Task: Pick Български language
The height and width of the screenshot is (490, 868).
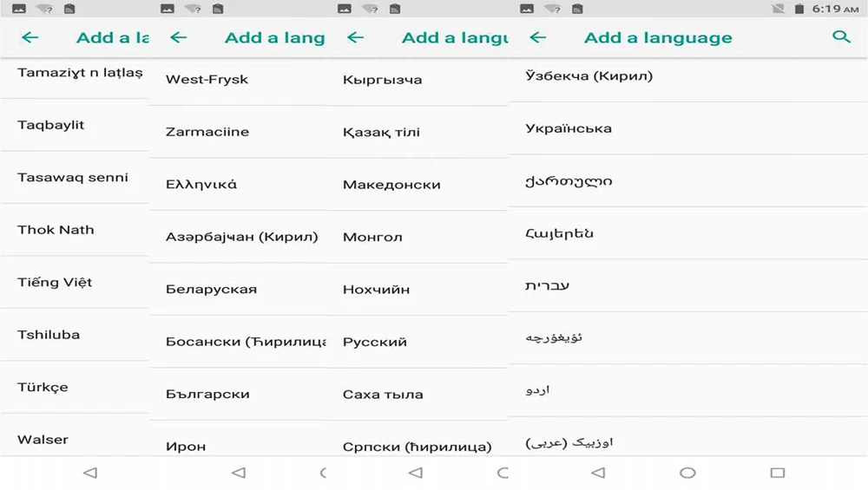Action: pos(238,395)
